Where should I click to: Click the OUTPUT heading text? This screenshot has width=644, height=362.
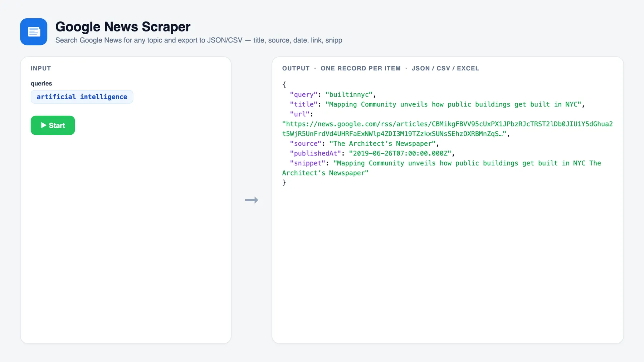pyautogui.click(x=296, y=68)
